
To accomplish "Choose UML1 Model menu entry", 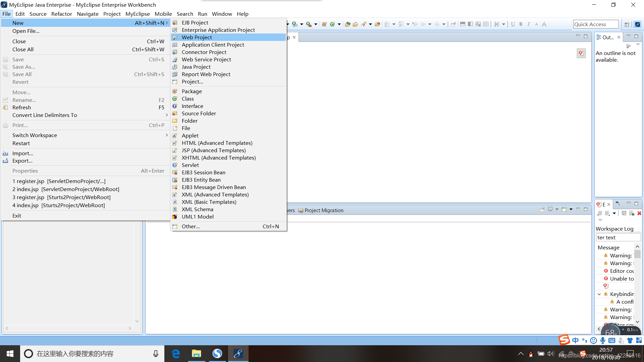I will pyautogui.click(x=228, y=217).
